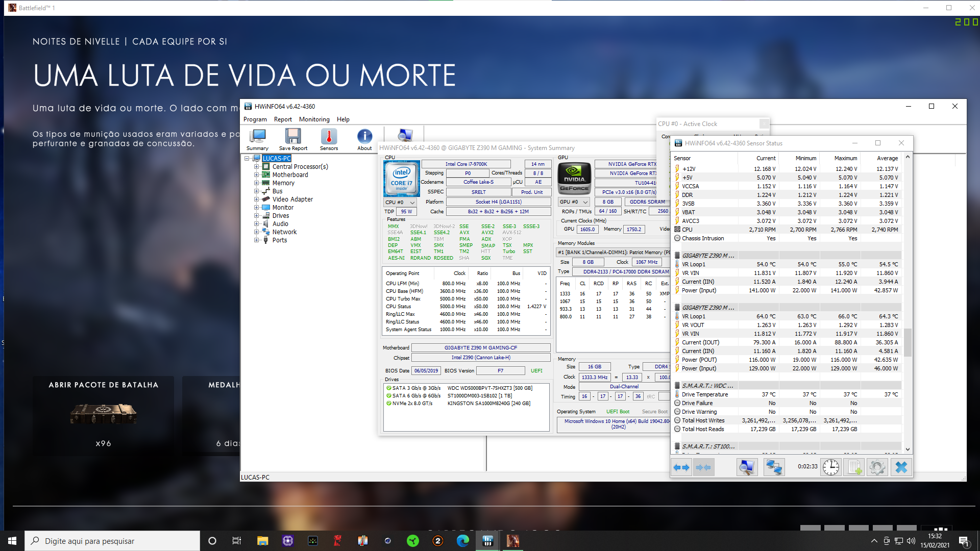Click the Intel Core i7 logo
Viewport: 980px width, 551px height.
(x=402, y=179)
